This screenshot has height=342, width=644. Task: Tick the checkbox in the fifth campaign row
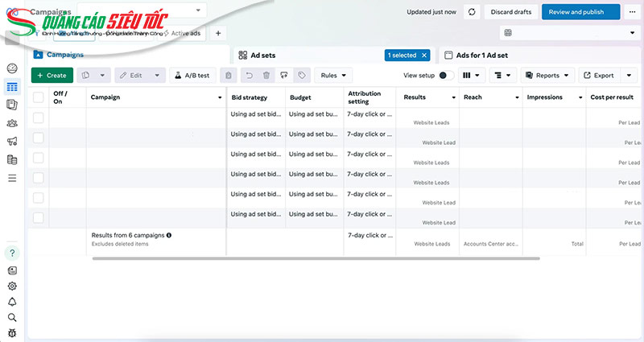click(x=38, y=198)
